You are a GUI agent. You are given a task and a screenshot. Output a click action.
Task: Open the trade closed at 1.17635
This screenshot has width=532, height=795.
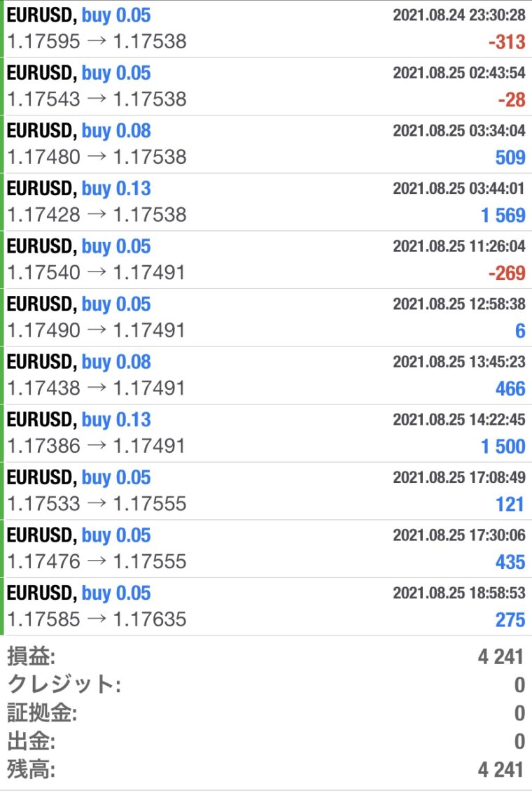tap(266, 606)
